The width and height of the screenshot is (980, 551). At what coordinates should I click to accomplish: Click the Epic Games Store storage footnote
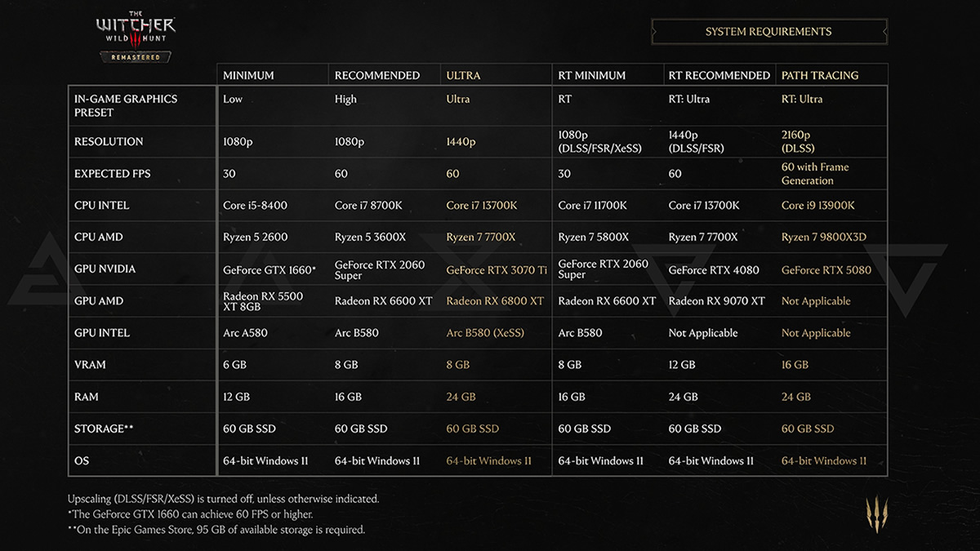tap(216, 530)
